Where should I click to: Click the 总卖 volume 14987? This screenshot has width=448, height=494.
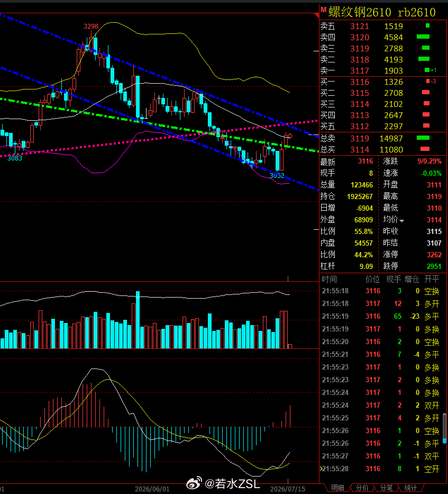click(x=391, y=139)
